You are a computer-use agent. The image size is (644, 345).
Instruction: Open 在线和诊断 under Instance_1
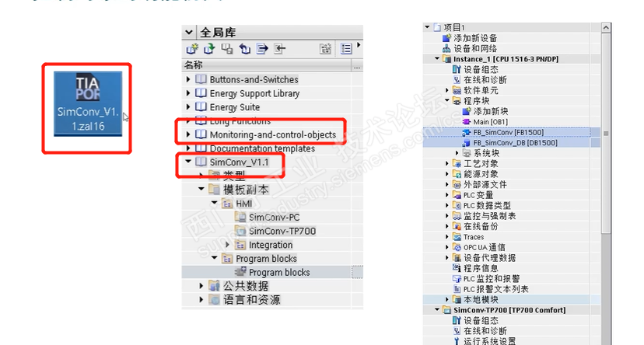coord(485,79)
